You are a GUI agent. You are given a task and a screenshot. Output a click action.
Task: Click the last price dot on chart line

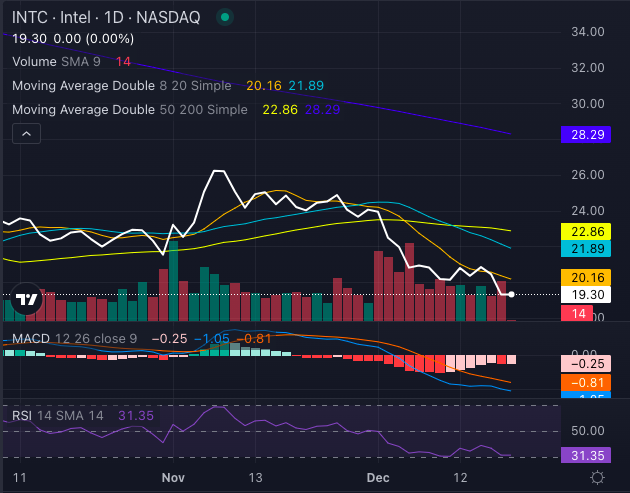click(x=512, y=294)
